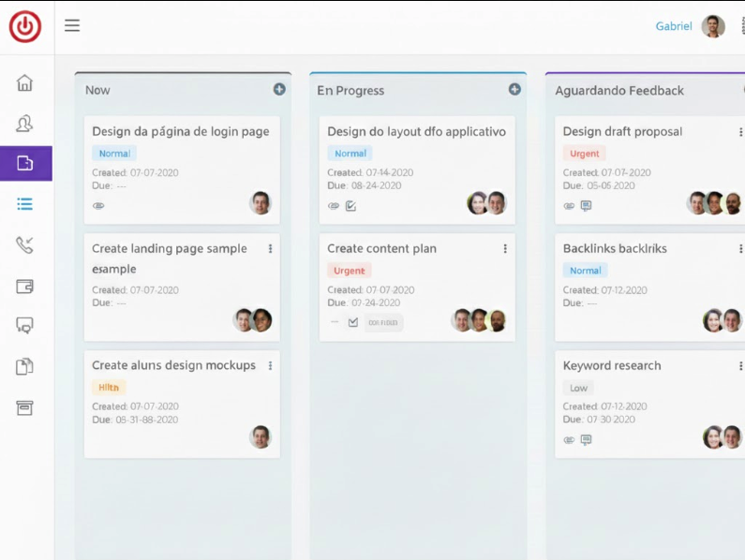Open options menu for 'Create content plan' card
745x560 pixels.
point(505,249)
